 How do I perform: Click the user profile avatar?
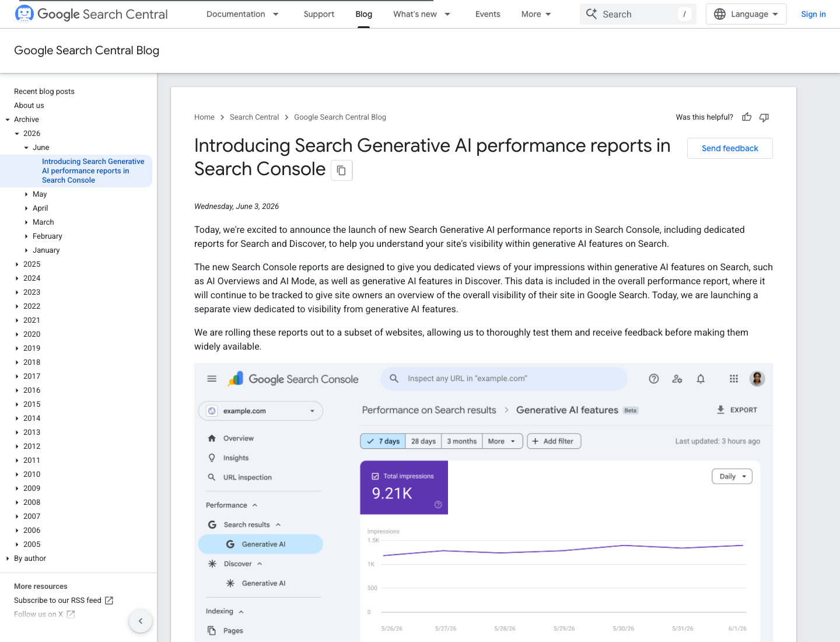[757, 379]
